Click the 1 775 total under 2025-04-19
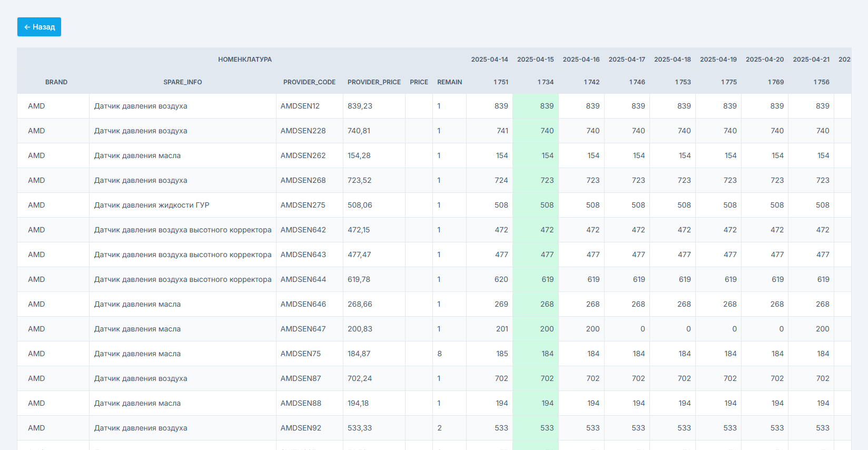The image size is (868, 450). click(x=728, y=82)
